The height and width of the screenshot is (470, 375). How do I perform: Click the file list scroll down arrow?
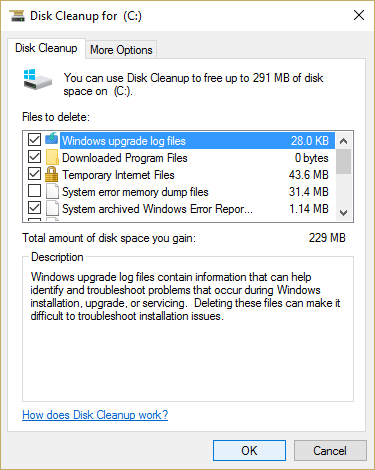tap(343, 213)
